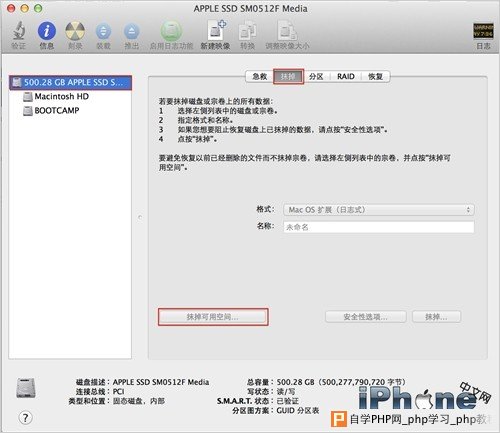This screenshot has height=433, width=500.
Task: Click the Verify (验证) microscope icon
Action: (19, 31)
